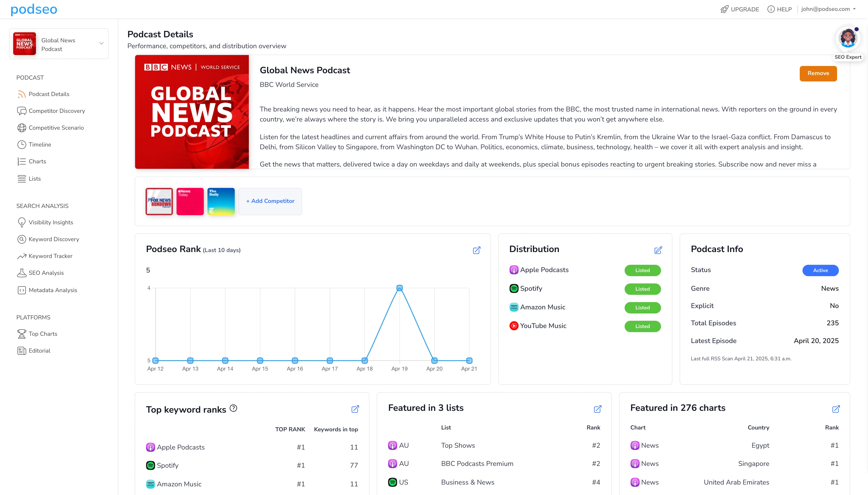
Task: Open the SEO Expert avatar assistant
Action: coord(848,38)
